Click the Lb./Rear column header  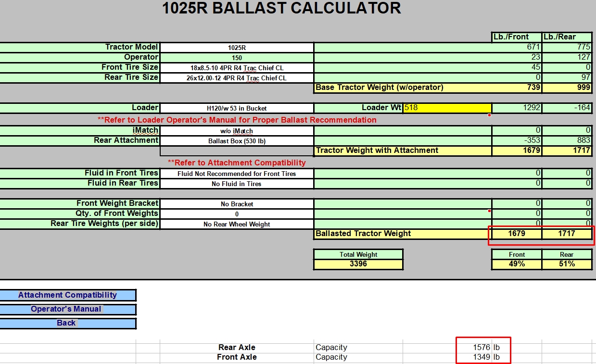(567, 37)
